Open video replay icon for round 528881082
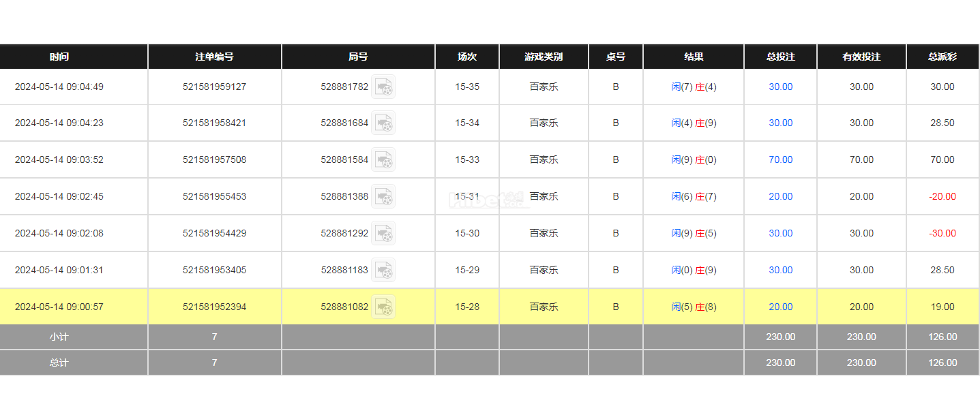The image size is (980, 400). (x=383, y=307)
